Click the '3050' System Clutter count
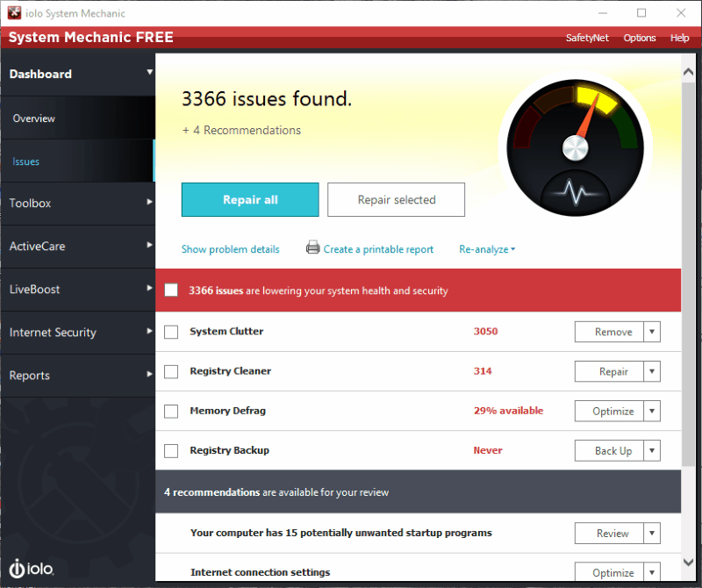 coord(486,332)
